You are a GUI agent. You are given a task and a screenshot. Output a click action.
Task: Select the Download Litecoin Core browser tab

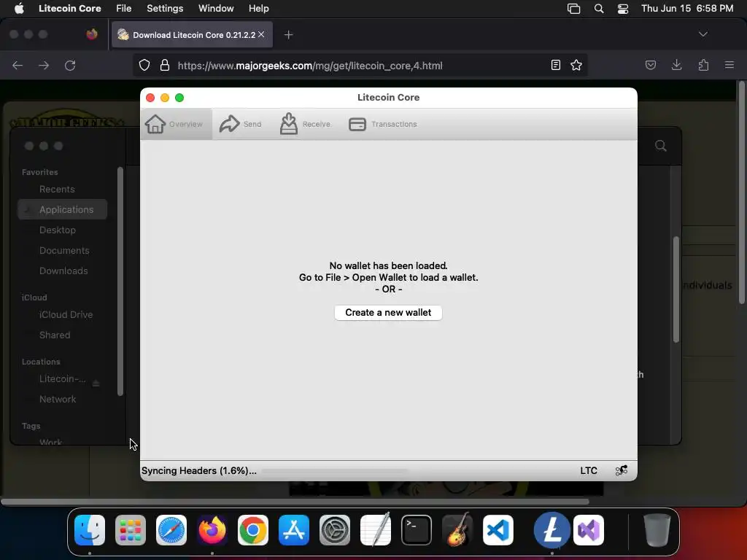tap(192, 35)
